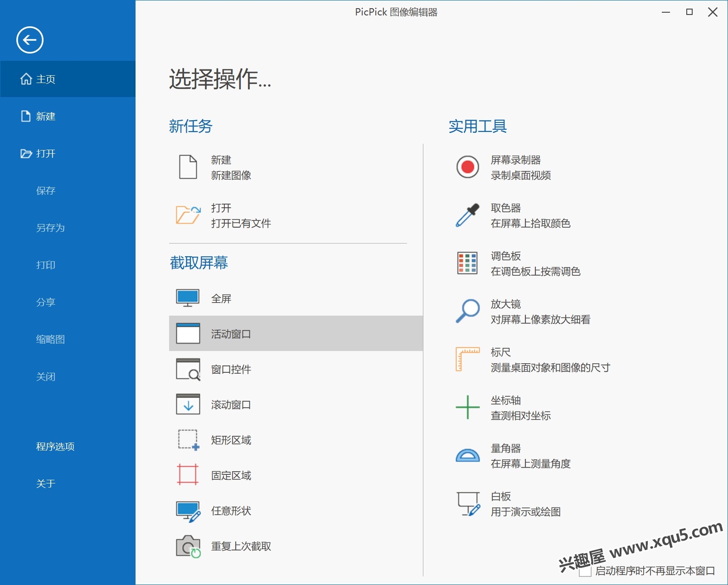Launch 放大镜 by its label

[x=506, y=304]
